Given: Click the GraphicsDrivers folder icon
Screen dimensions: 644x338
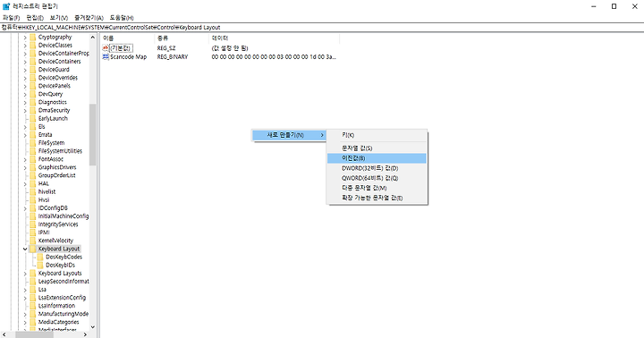Looking at the screenshot, I should 33,167.
